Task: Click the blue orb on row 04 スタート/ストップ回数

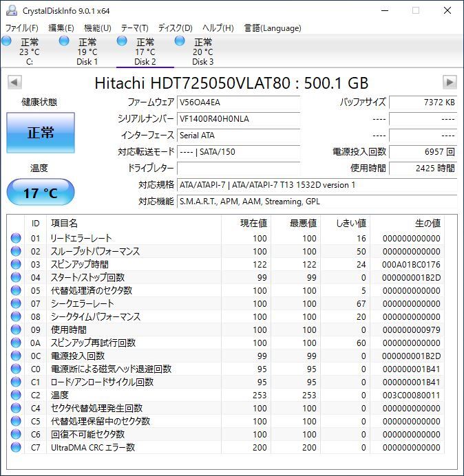Action: 16,277
